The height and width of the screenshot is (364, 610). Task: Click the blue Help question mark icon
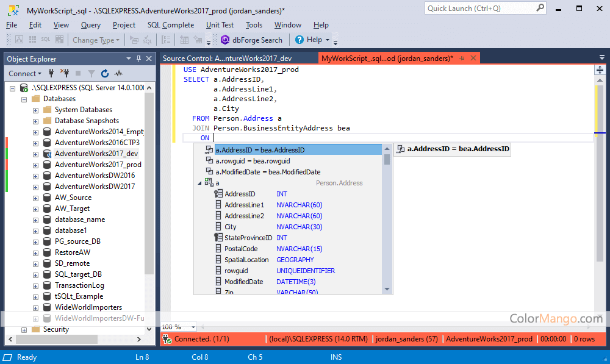click(x=299, y=40)
